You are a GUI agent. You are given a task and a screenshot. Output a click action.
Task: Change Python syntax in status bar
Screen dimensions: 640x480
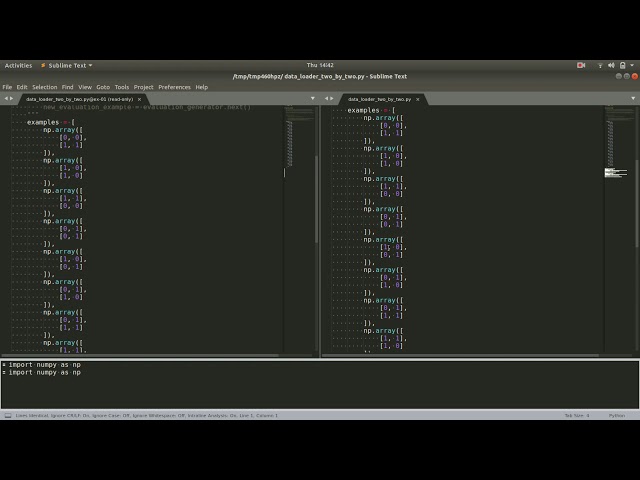click(x=617, y=416)
